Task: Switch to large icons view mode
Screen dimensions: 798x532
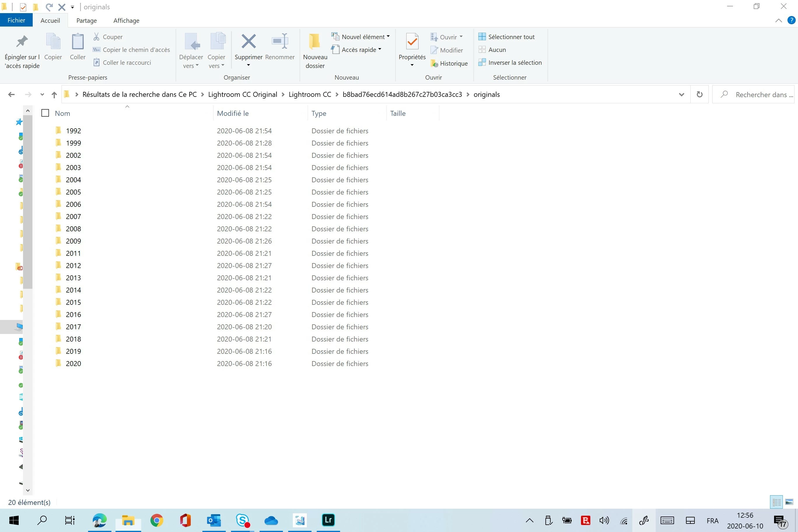Action: point(789,502)
